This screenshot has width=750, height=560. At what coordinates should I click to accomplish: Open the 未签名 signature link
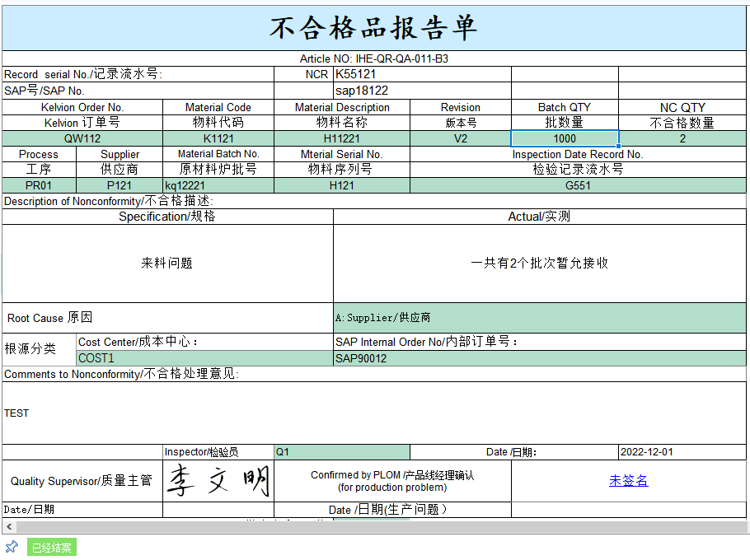click(628, 480)
